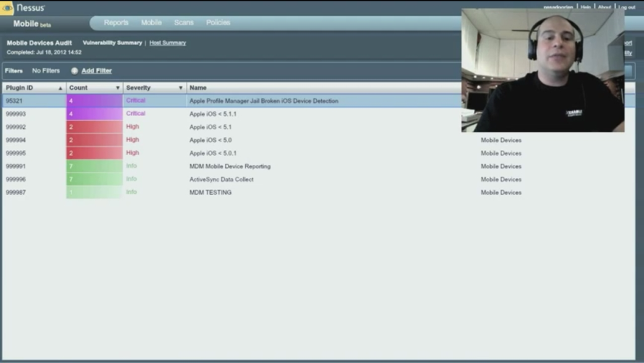644x363 pixels.
Task: Click the Critical severity of plugin 999993
Action: (x=135, y=114)
